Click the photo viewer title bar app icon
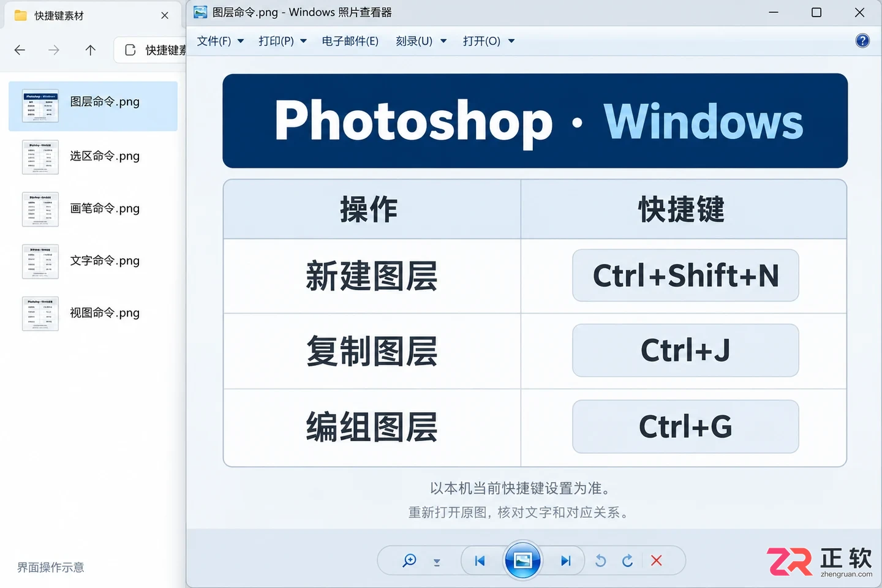Viewport: 882px width, 588px height. 200,12
